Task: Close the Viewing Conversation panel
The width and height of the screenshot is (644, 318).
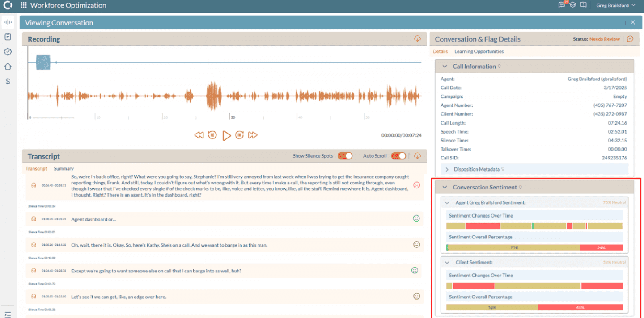Action: pos(632,22)
